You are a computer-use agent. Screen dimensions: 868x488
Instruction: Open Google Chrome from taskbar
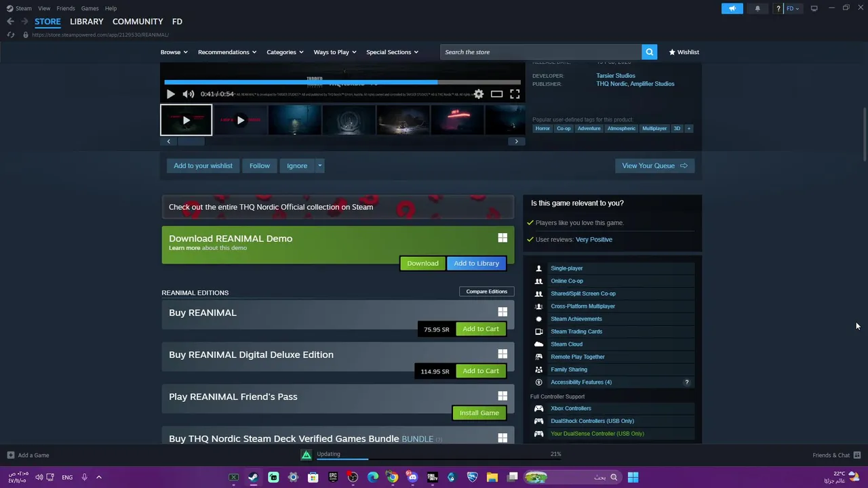pos(393,477)
